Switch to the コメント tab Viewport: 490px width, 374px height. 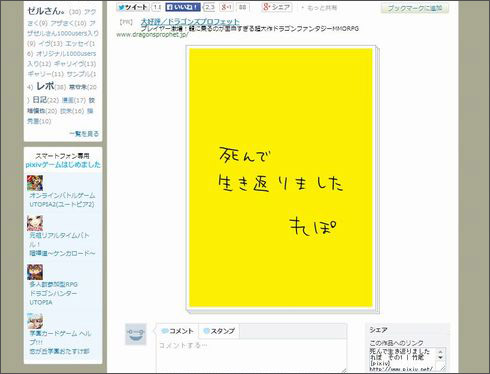[178, 331]
